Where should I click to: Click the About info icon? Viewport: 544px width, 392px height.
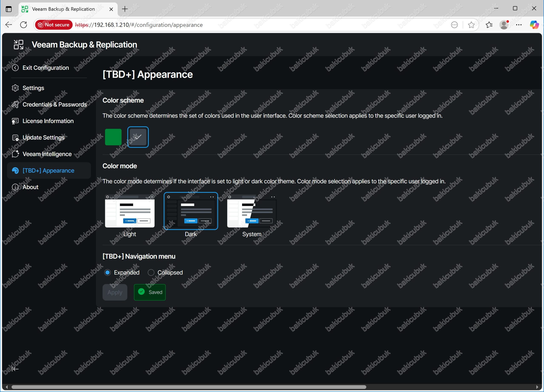[15, 187]
